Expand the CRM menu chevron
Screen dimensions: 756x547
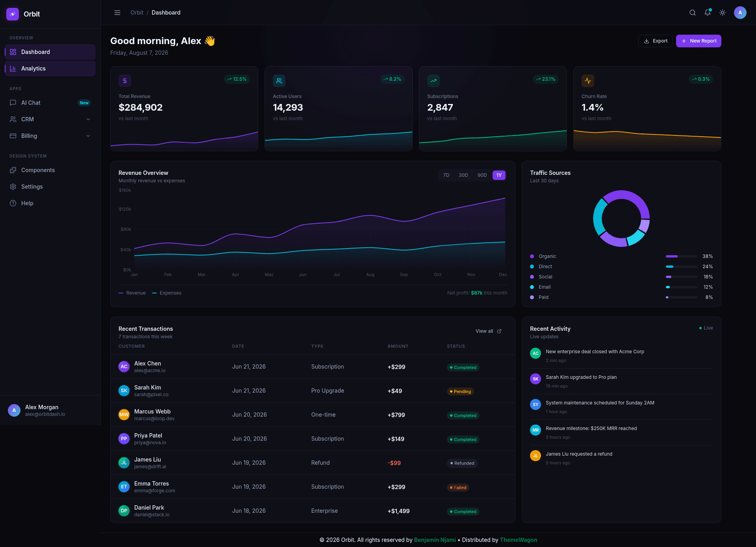coord(88,119)
